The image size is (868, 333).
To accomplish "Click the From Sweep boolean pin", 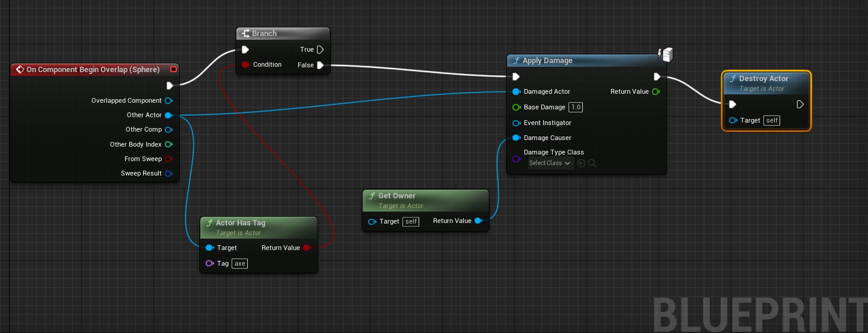I will (168, 159).
